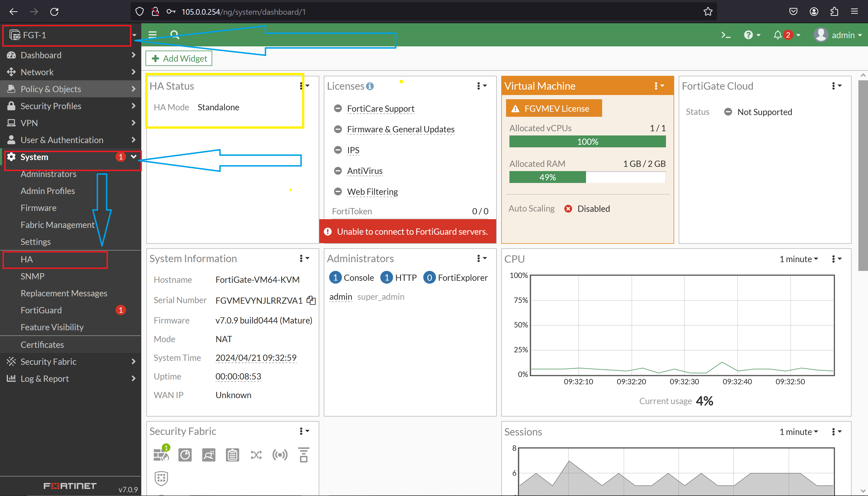
Task: Open HA Status widget options menu
Action: (x=304, y=86)
